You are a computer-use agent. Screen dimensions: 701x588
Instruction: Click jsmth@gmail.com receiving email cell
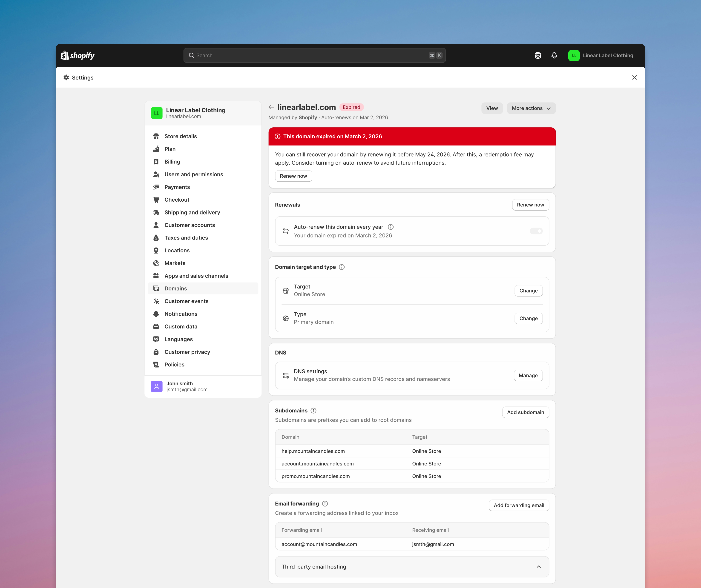(x=433, y=544)
